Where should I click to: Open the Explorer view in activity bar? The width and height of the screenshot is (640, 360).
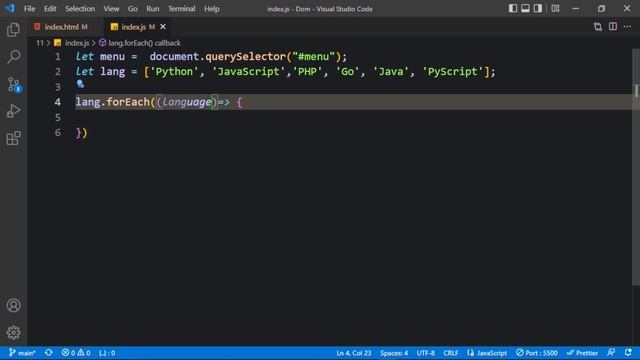pos(13,30)
